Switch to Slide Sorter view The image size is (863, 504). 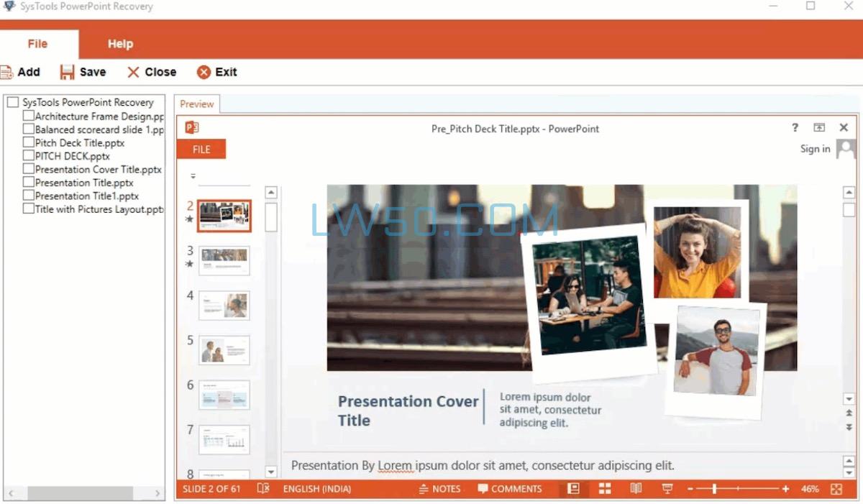pyautogui.click(x=604, y=489)
